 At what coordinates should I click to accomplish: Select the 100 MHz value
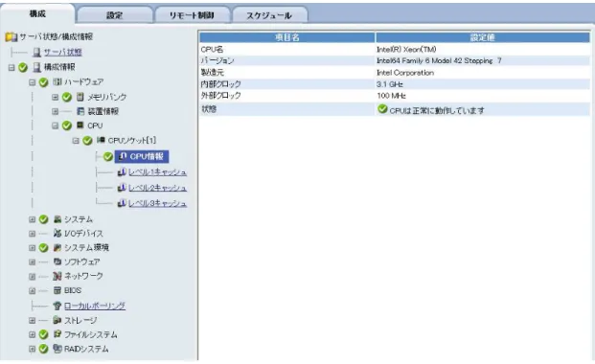(x=391, y=96)
